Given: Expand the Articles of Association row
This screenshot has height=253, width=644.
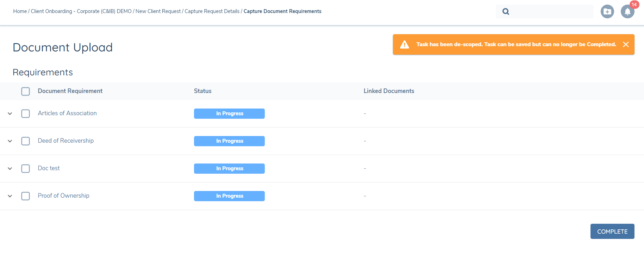Looking at the screenshot, I should point(10,113).
